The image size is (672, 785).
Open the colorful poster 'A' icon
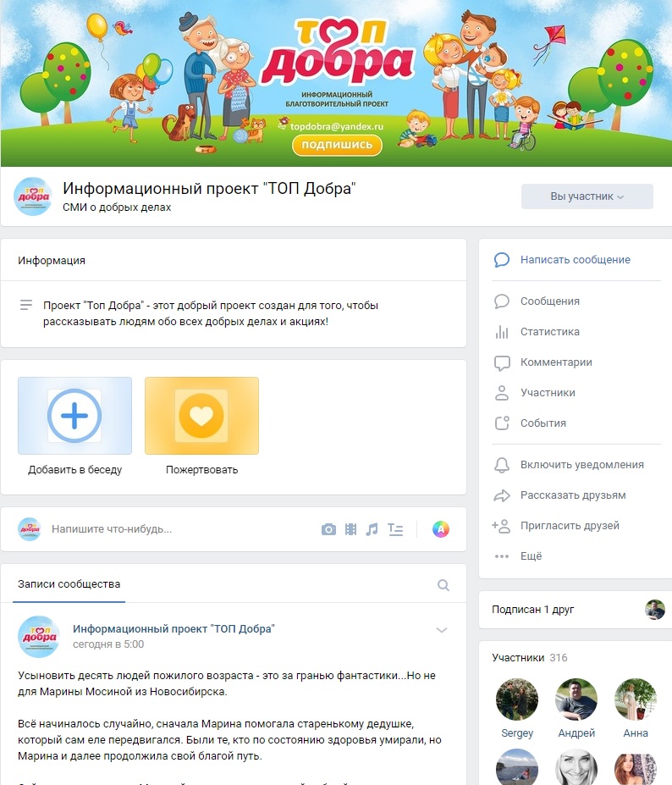tap(441, 529)
